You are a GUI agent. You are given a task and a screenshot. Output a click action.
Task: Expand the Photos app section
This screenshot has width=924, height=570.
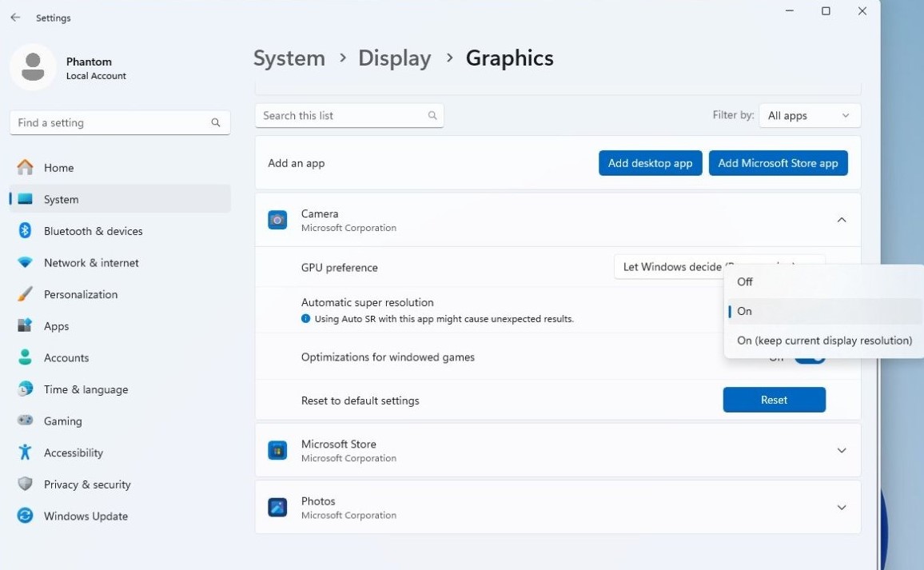tap(842, 508)
